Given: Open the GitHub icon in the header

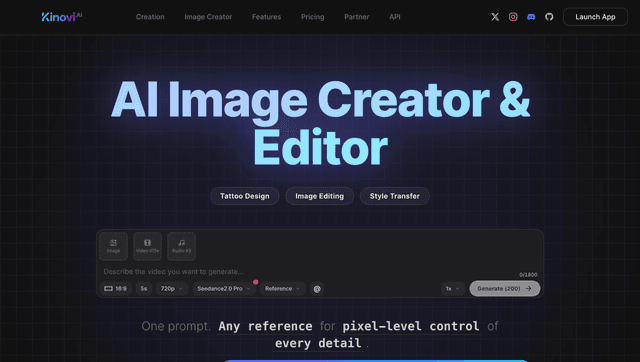Looking at the screenshot, I should pos(549,17).
